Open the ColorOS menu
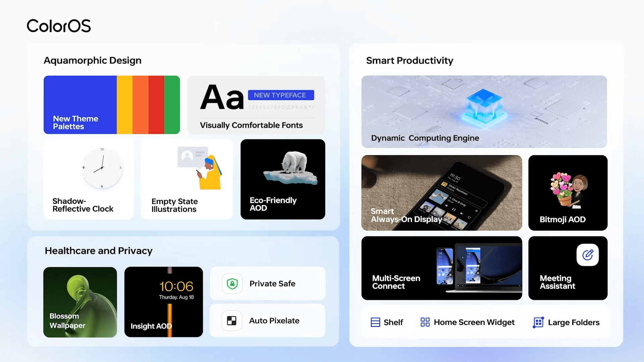 (x=58, y=25)
